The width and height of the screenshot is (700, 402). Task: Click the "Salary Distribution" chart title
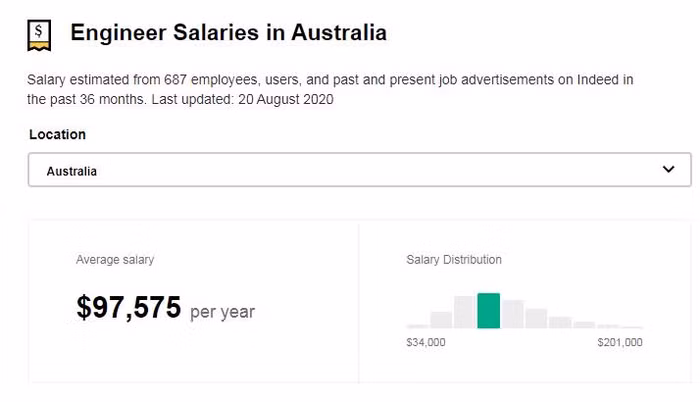tap(454, 260)
